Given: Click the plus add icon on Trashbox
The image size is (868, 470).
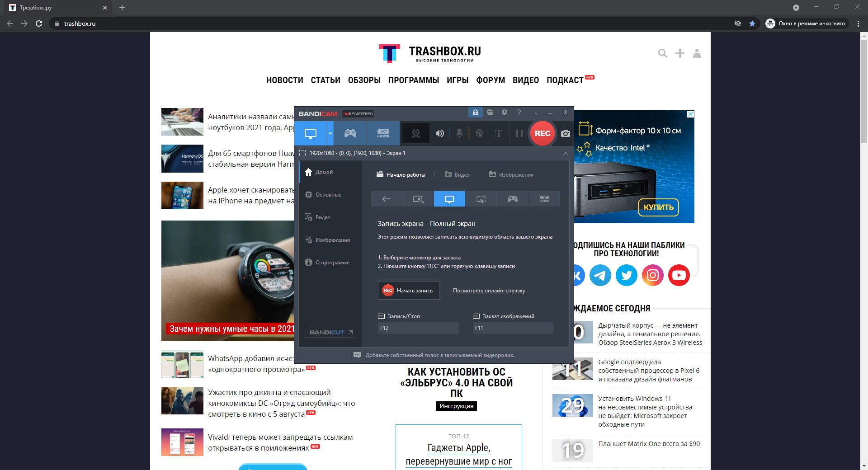Looking at the screenshot, I should click(x=680, y=53).
